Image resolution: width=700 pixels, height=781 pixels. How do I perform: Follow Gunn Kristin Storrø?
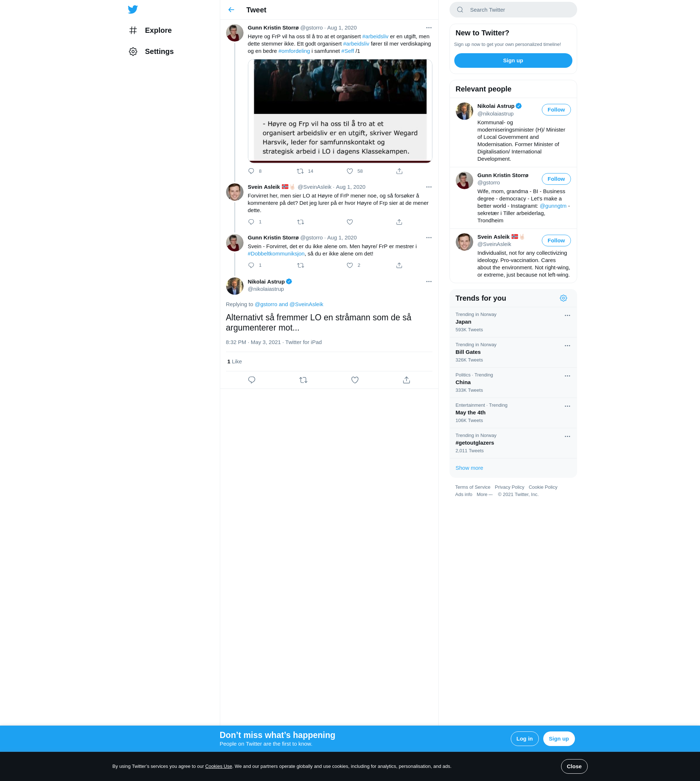tap(556, 179)
